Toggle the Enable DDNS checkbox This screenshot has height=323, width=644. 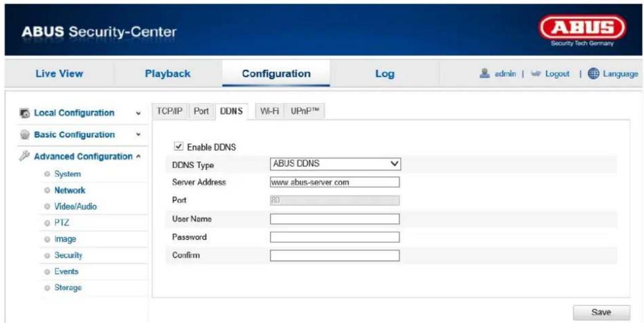[178, 147]
